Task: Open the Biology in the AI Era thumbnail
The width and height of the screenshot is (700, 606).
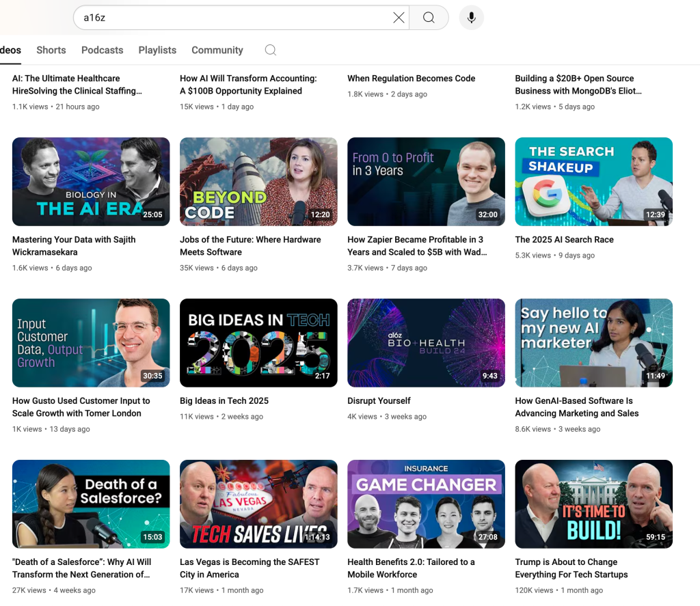Action: [x=91, y=182]
